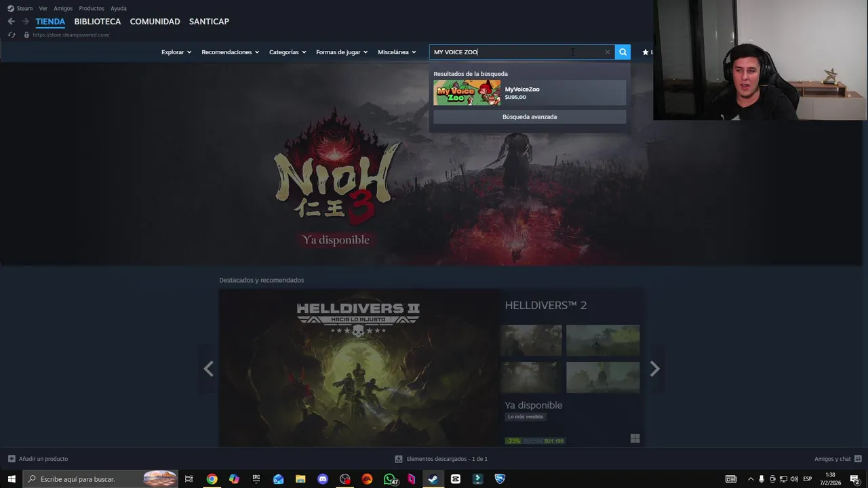Open Discord from taskbar
868x488 pixels.
pos(323,479)
